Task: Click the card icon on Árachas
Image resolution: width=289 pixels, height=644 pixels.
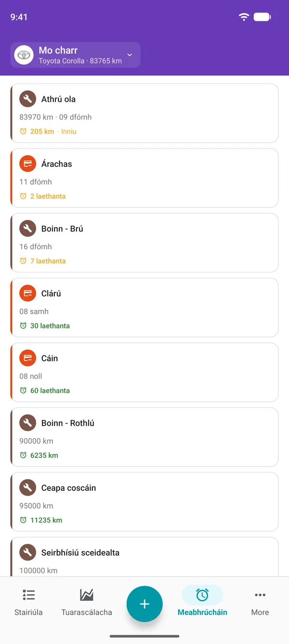Action: (27, 164)
